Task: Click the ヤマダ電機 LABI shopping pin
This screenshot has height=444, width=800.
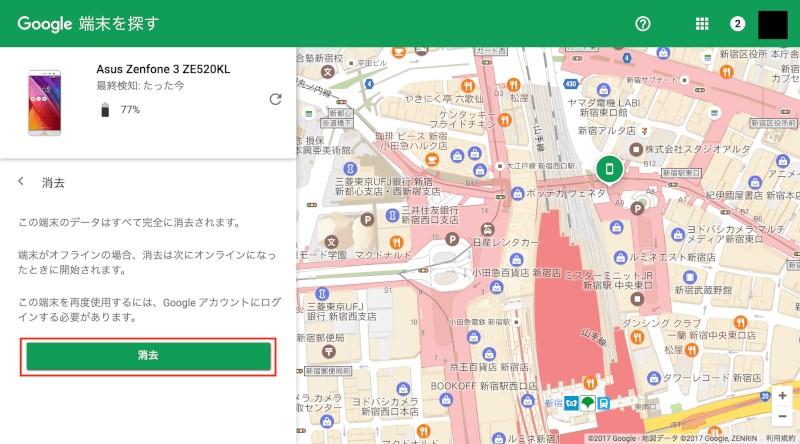Action: (604, 90)
